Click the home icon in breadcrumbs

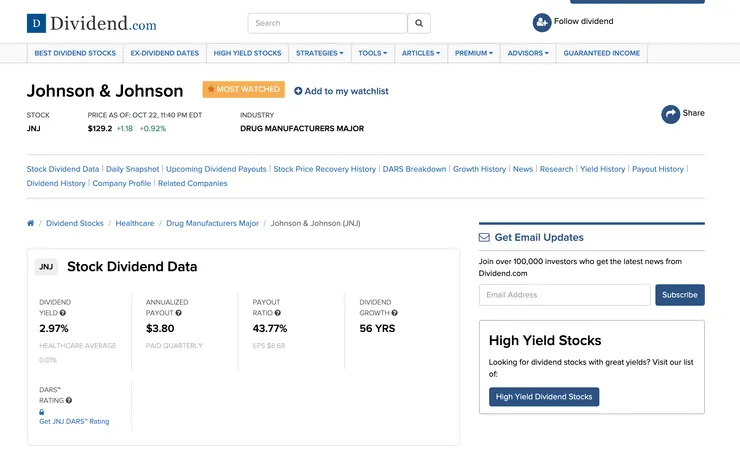tap(31, 224)
